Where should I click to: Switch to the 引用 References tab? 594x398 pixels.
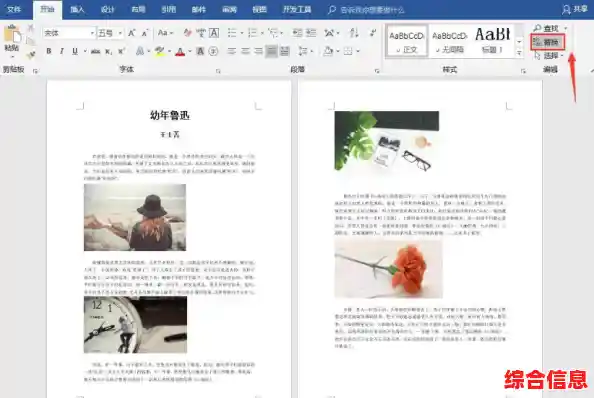(169, 9)
